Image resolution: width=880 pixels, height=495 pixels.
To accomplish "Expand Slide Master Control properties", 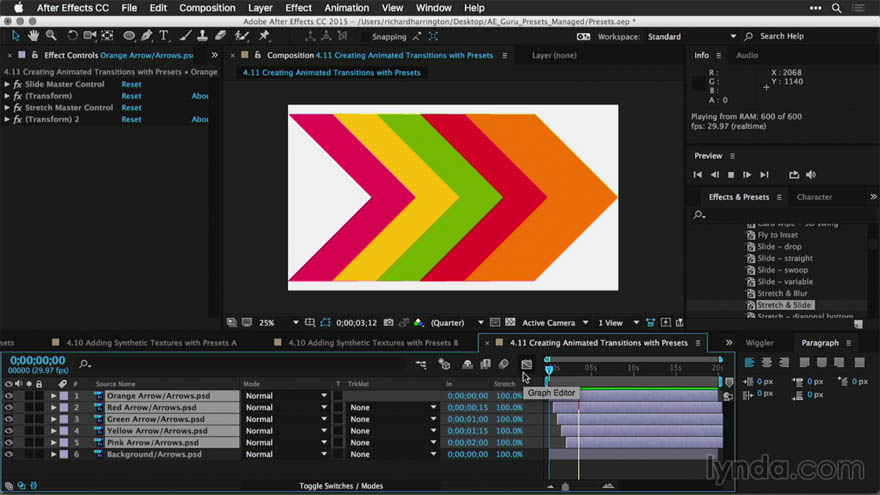I will pos(7,84).
